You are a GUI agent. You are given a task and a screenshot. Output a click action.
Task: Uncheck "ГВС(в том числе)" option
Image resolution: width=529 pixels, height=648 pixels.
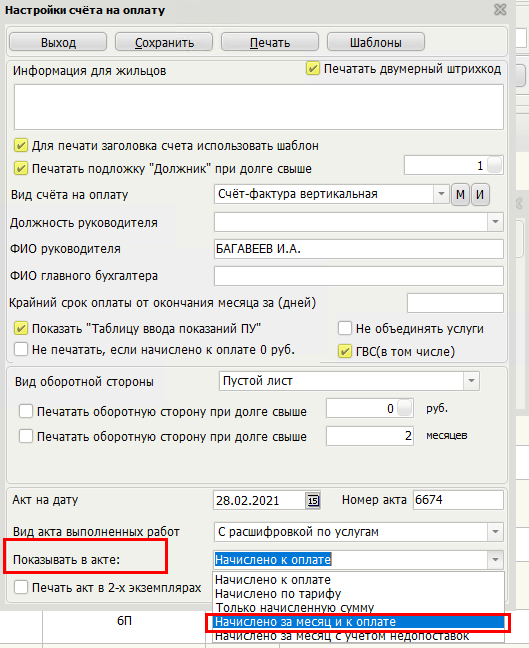(x=345, y=351)
